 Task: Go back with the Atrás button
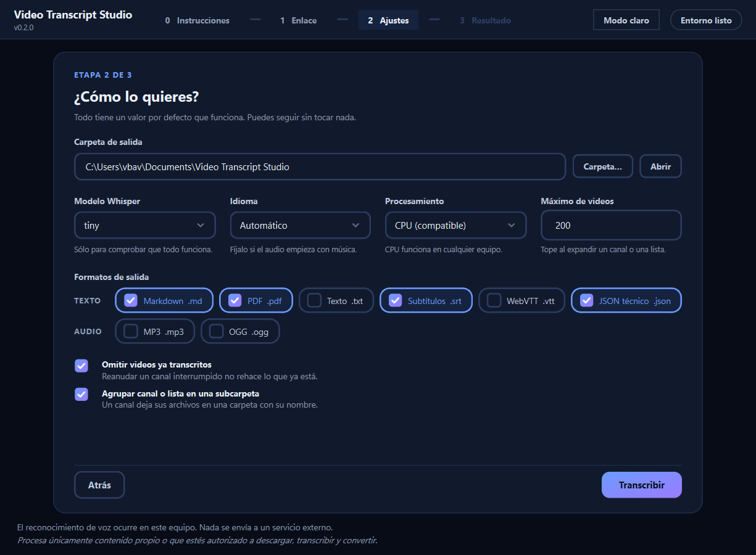99,485
